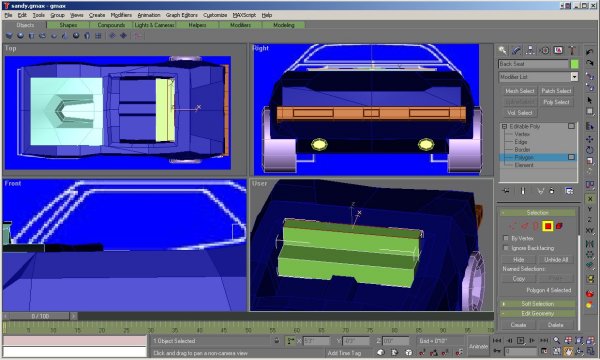Open the MAXScript menu
600x360 pixels.
click(x=244, y=15)
